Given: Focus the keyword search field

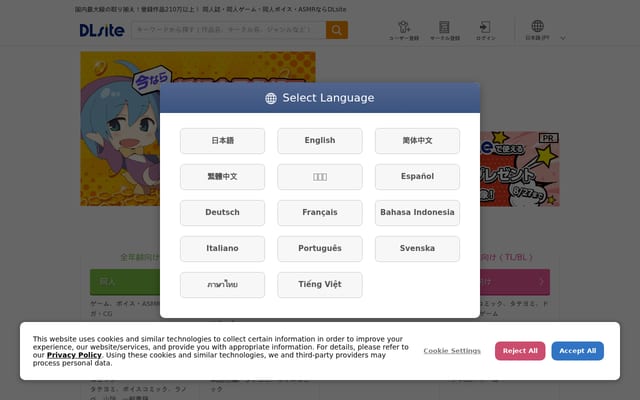Looking at the screenshot, I should click(229, 30).
